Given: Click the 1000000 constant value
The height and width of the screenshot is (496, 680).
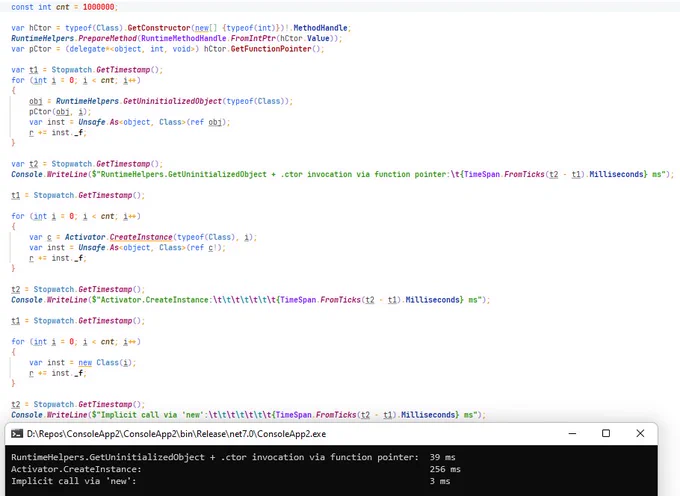Looking at the screenshot, I should pyautogui.click(x=98, y=7).
